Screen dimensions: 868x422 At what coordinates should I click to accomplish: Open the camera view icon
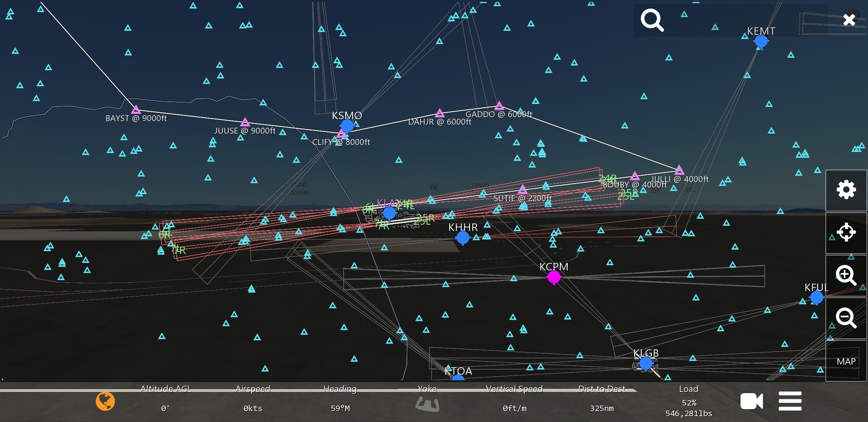tap(751, 401)
